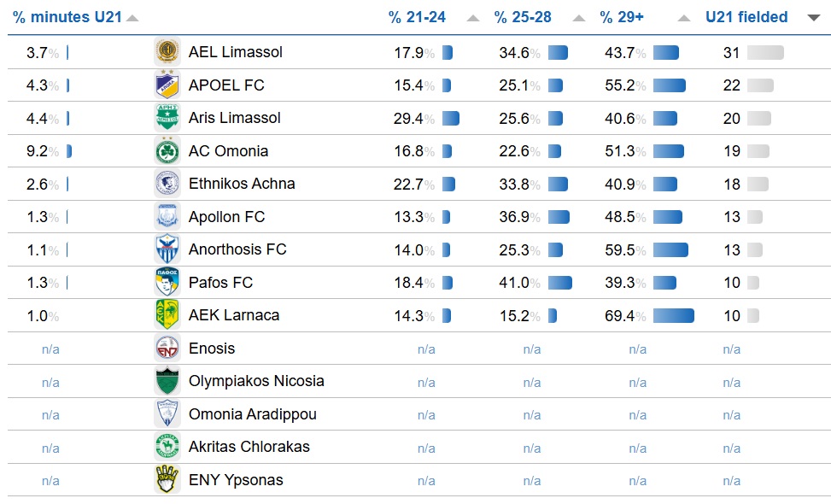Image resolution: width=831 pixels, height=504 pixels.
Task: Click the Olympiakos Nicosia club crest
Action: tap(167, 381)
